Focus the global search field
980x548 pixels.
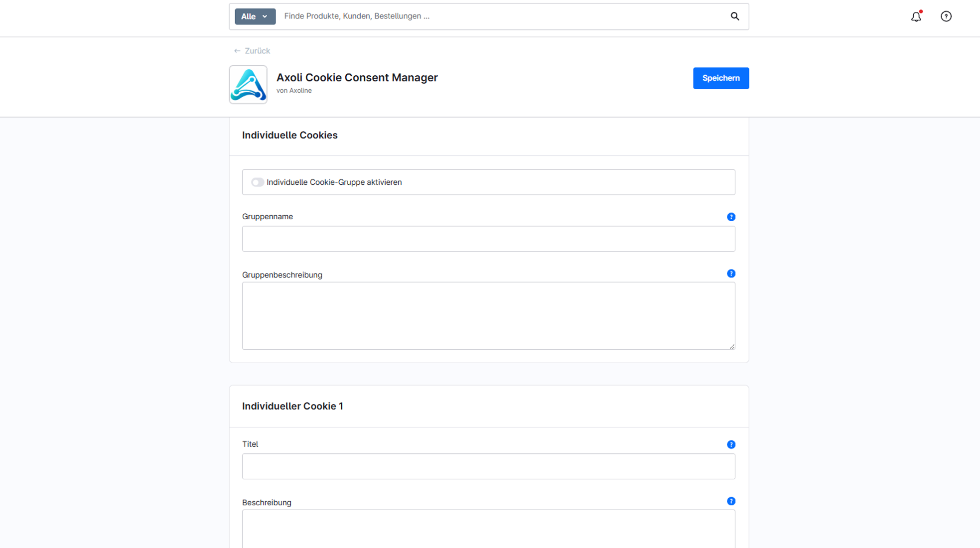click(x=503, y=16)
